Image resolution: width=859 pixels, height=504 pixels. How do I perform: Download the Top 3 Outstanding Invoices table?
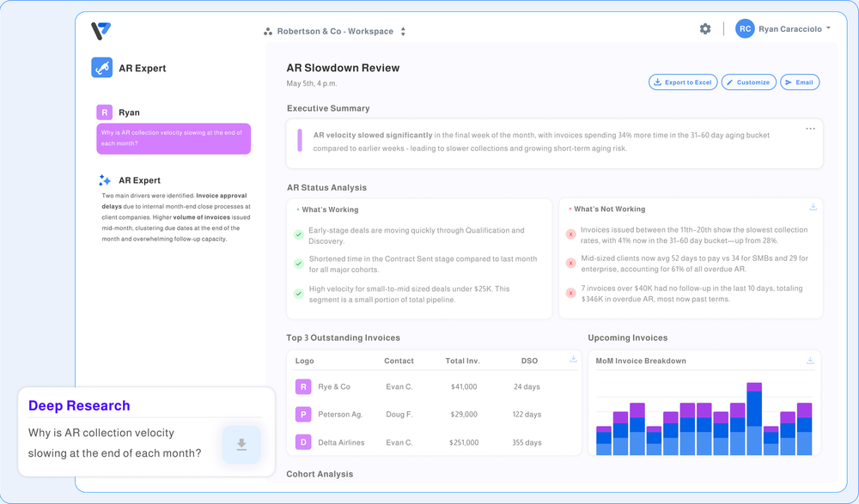[573, 359]
